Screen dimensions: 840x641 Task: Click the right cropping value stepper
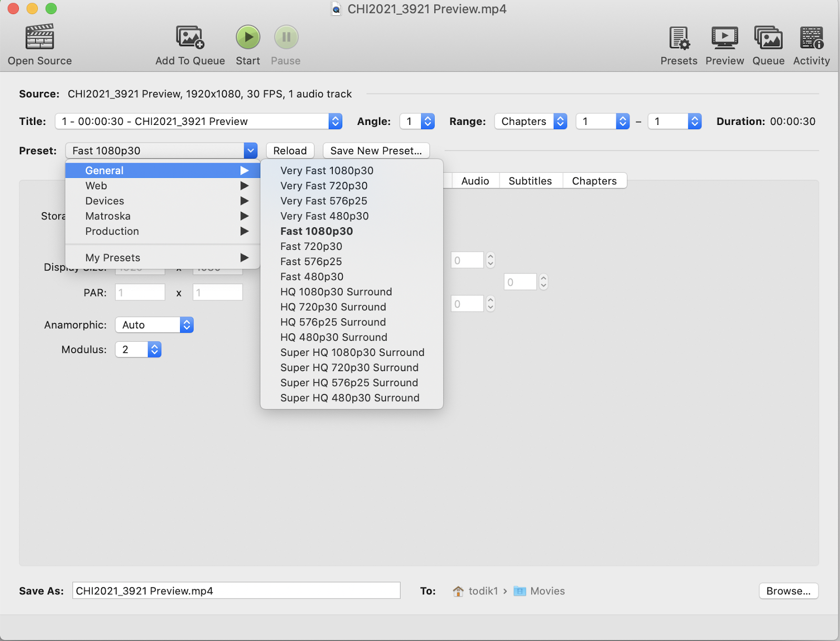click(543, 282)
